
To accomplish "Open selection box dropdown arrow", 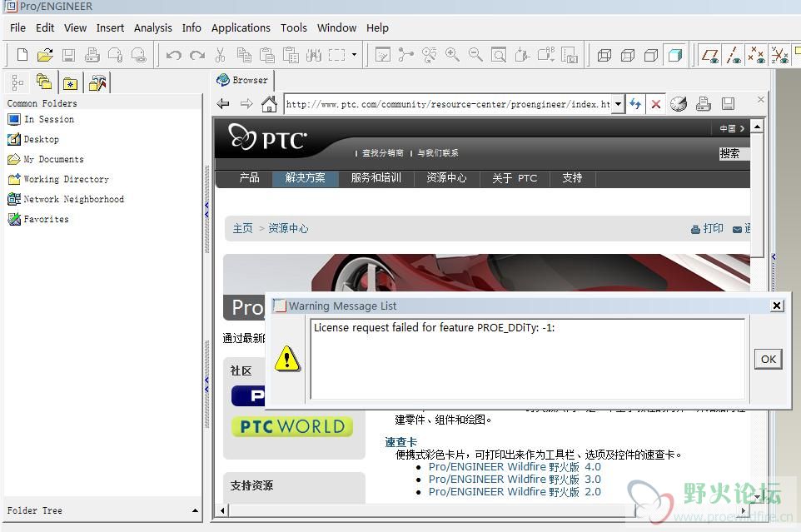I will [354, 55].
